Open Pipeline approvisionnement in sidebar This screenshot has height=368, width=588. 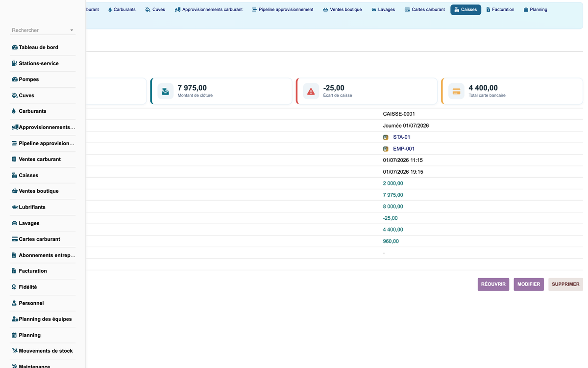pos(43,143)
